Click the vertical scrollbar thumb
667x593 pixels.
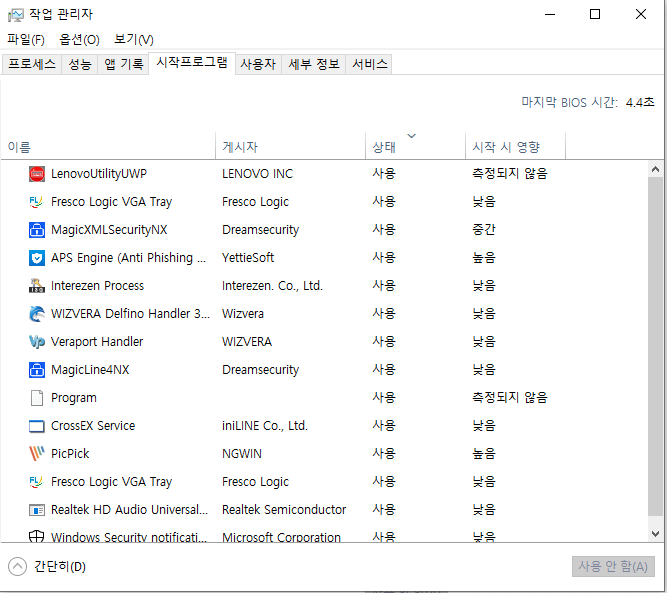656,347
